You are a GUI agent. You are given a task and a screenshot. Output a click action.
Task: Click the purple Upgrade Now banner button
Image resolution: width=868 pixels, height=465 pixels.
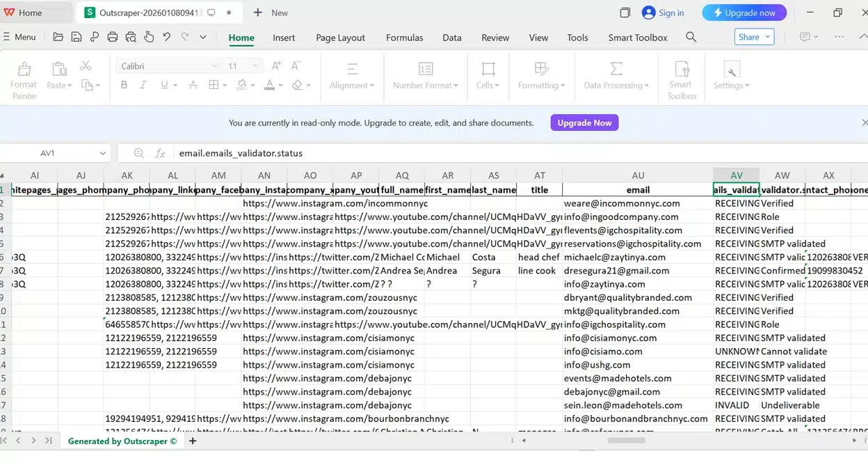point(584,123)
